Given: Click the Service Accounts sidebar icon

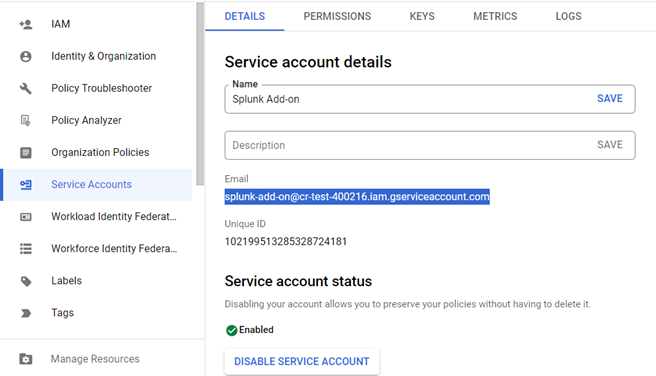Looking at the screenshot, I should tap(26, 184).
